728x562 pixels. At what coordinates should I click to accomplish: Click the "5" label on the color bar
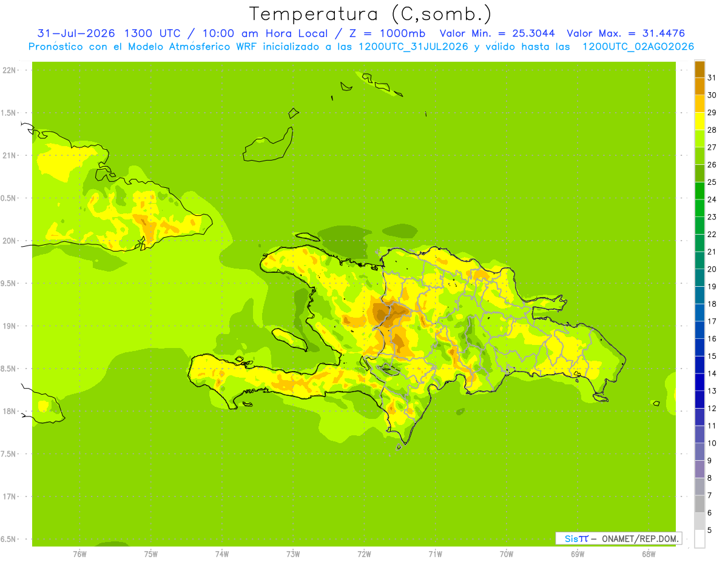coord(709,530)
